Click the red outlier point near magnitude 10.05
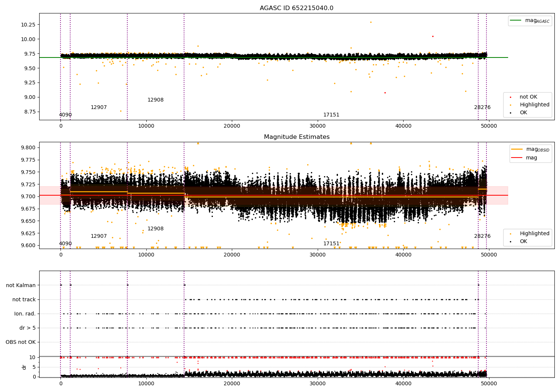The image size is (560, 392). [433, 36]
